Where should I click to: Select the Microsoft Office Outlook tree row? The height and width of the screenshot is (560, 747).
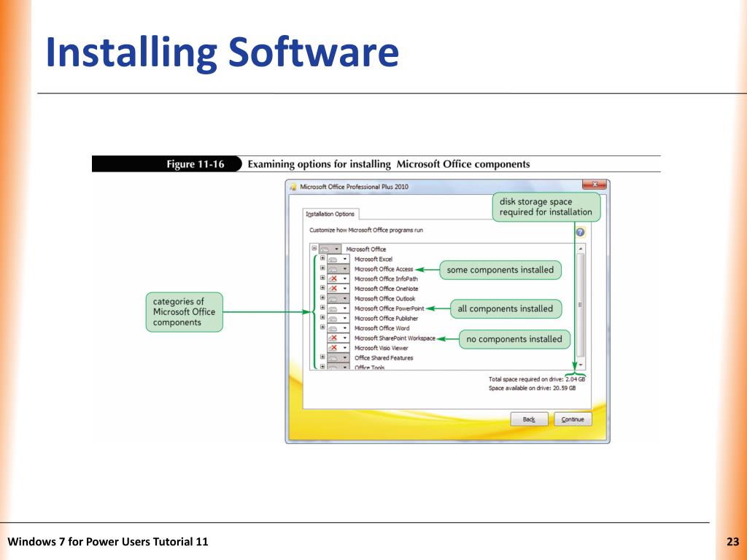[385, 298]
